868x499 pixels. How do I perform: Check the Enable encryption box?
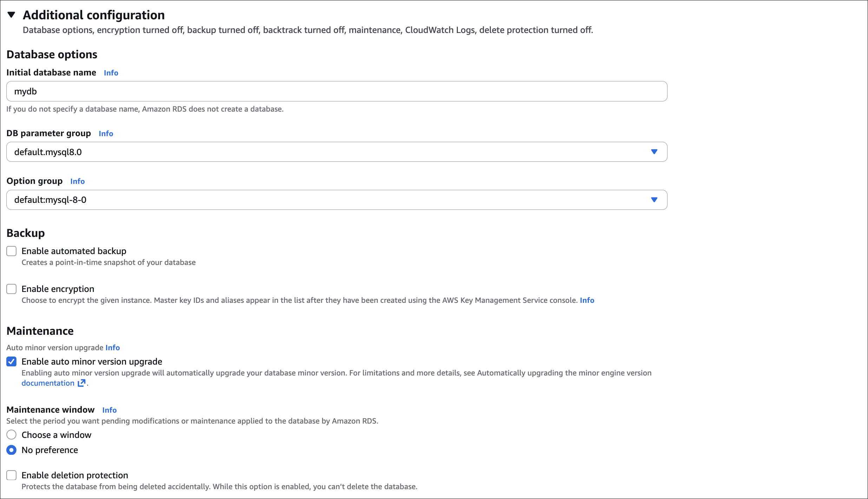point(12,289)
